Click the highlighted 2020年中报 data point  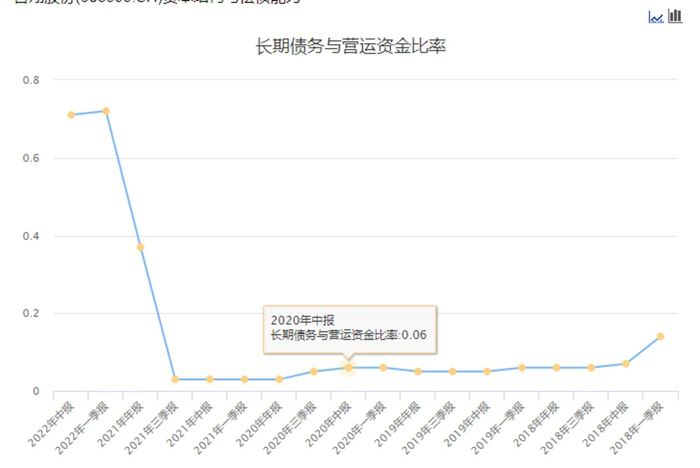[348, 368]
